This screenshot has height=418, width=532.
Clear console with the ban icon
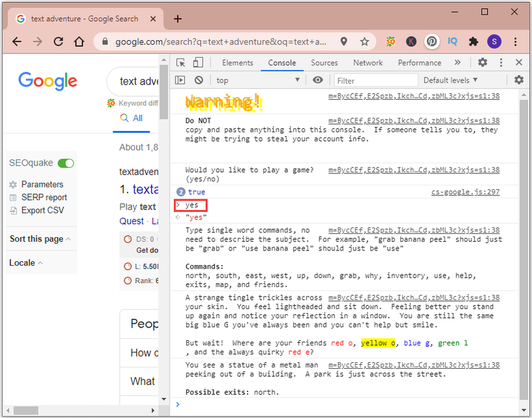click(199, 80)
